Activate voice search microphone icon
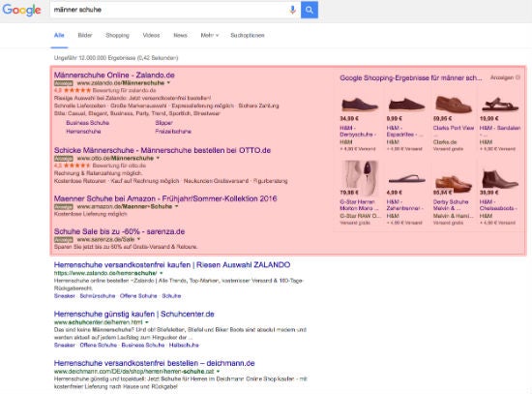The height and width of the screenshot is (394, 532). pyautogui.click(x=292, y=10)
